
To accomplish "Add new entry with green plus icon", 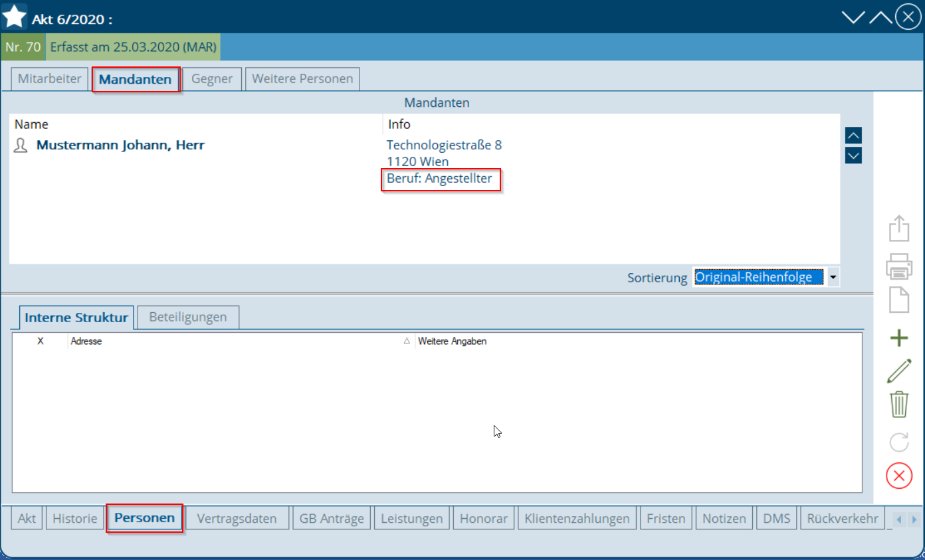I will pyautogui.click(x=898, y=337).
